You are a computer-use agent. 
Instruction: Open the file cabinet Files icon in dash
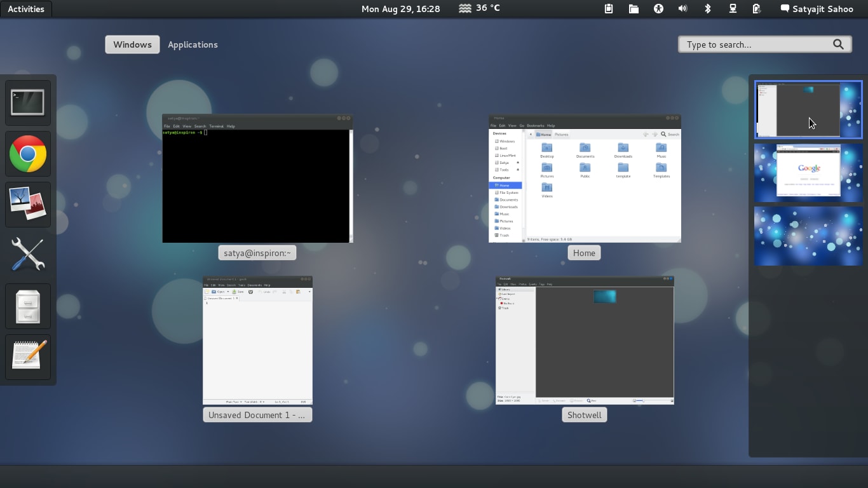coord(28,306)
